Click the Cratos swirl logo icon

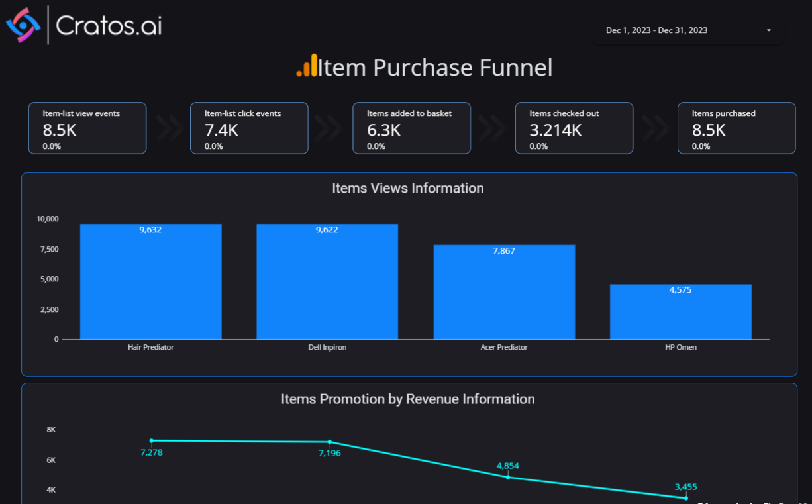[x=23, y=25]
